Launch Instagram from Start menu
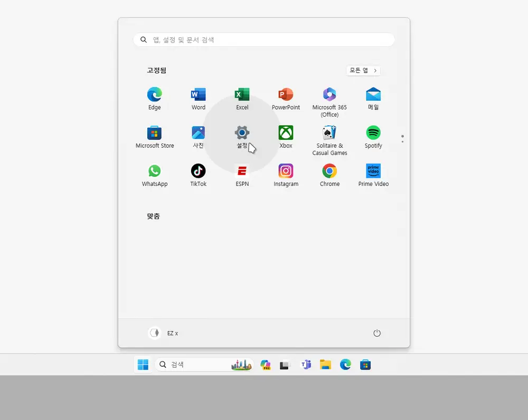The height and width of the screenshot is (420, 528). (x=286, y=175)
